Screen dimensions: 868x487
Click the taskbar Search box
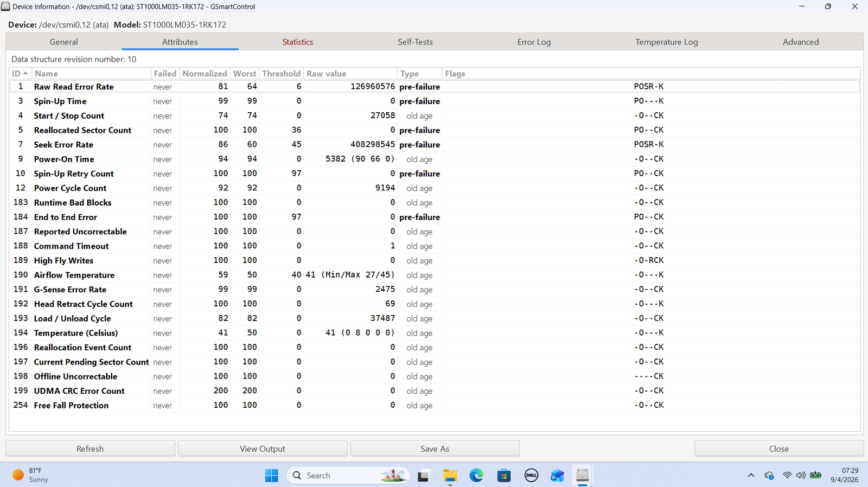348,476
